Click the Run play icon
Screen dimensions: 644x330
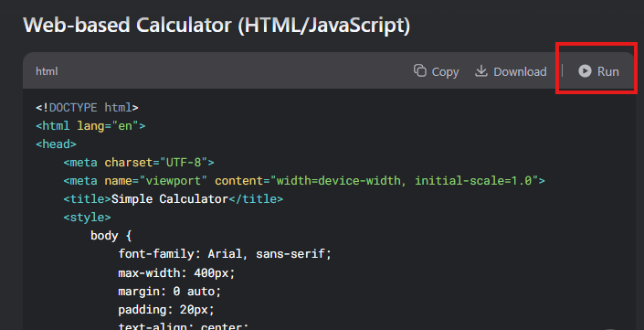point(585,71)
